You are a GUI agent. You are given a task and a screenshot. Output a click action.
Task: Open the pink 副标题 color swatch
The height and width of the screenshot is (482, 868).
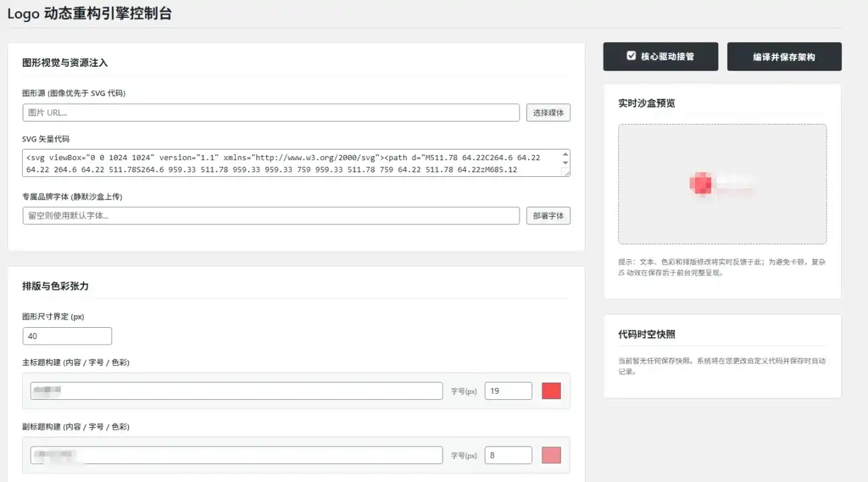point(551,455)
